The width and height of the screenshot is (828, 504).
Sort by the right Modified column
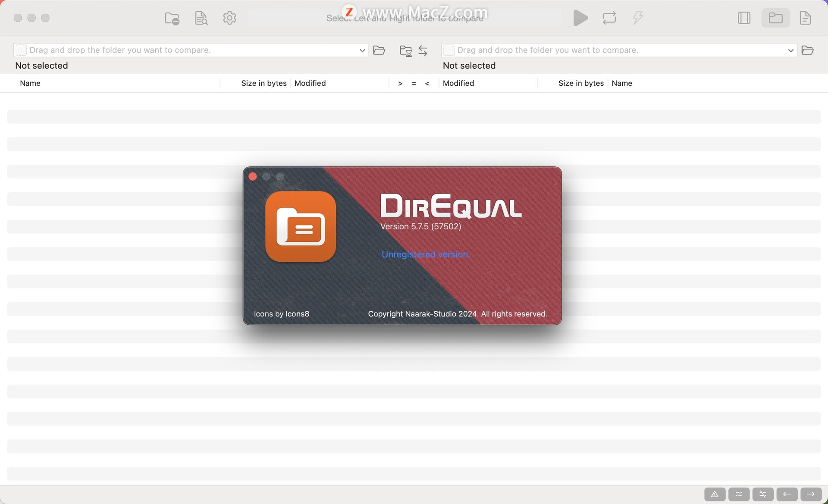[458, 83]
